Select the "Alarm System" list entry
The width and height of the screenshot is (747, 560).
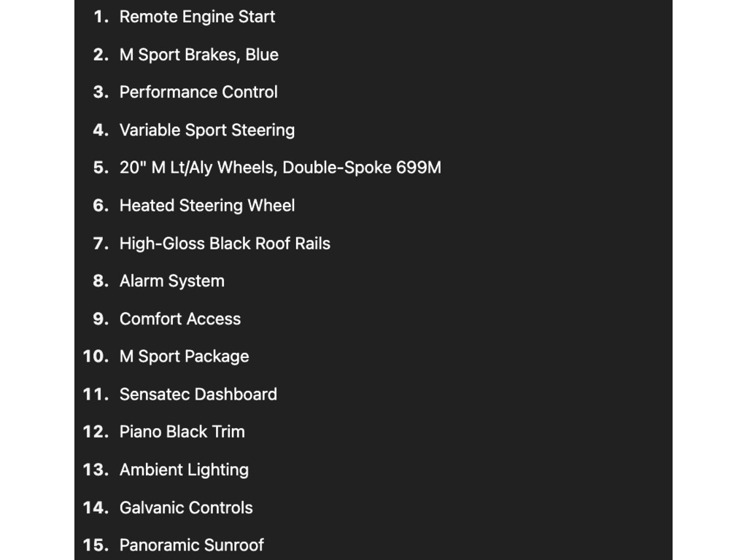point(171,281)
